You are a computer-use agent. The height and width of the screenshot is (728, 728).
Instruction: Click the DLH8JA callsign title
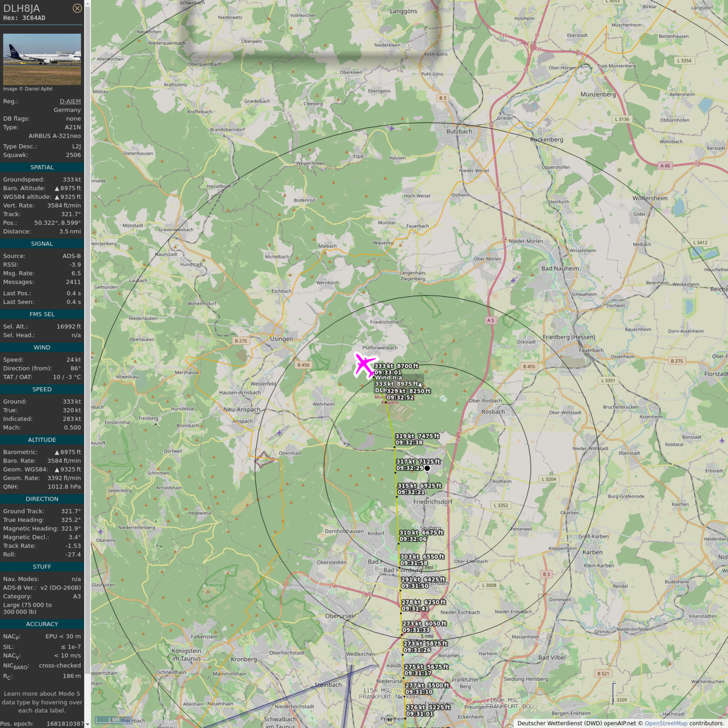tap(22, 8)
